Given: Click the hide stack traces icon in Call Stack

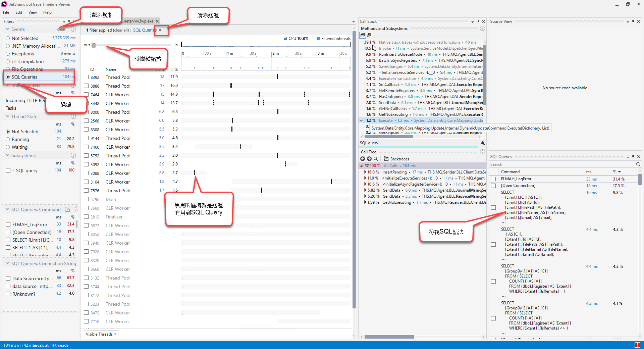Looking at the screenshot, I should tap(369, 35).
